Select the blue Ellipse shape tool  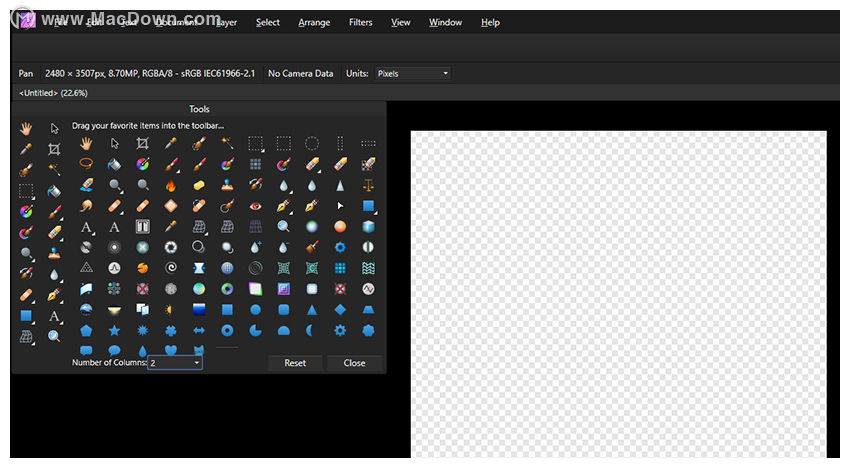255,310
